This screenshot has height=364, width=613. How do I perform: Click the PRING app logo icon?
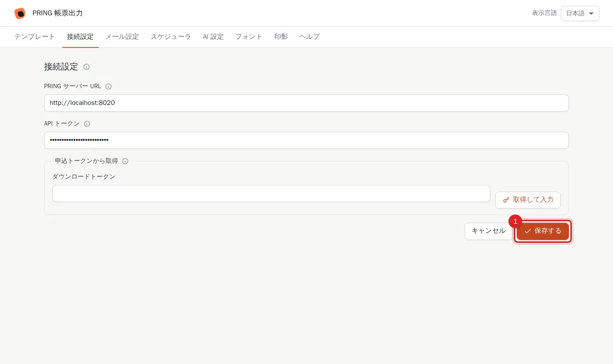point(20,13)
